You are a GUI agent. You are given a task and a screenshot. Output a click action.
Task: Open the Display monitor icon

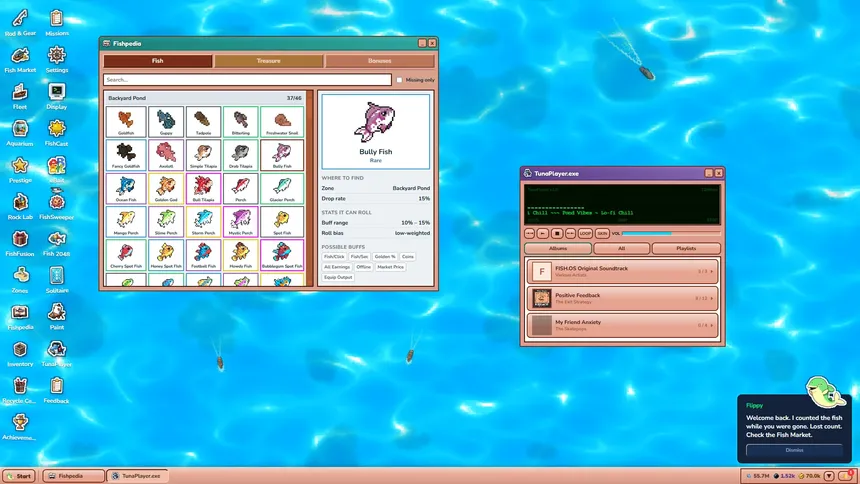point(56,96)
